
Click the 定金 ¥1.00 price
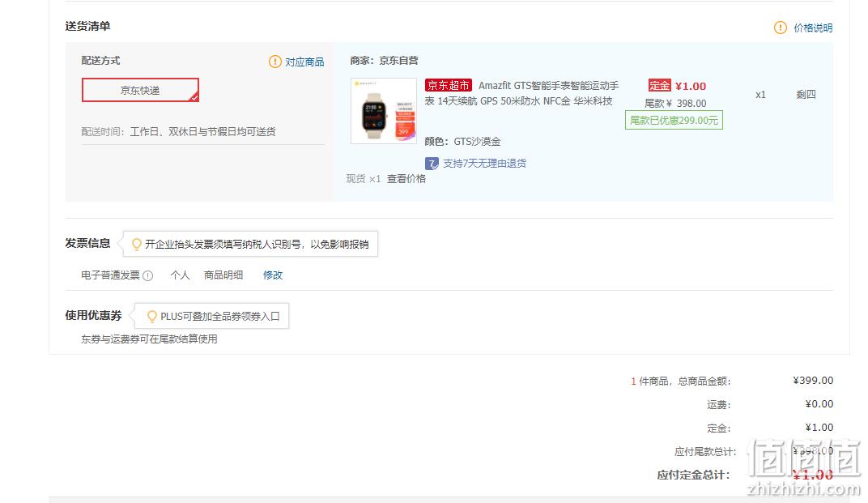[691, 86]
